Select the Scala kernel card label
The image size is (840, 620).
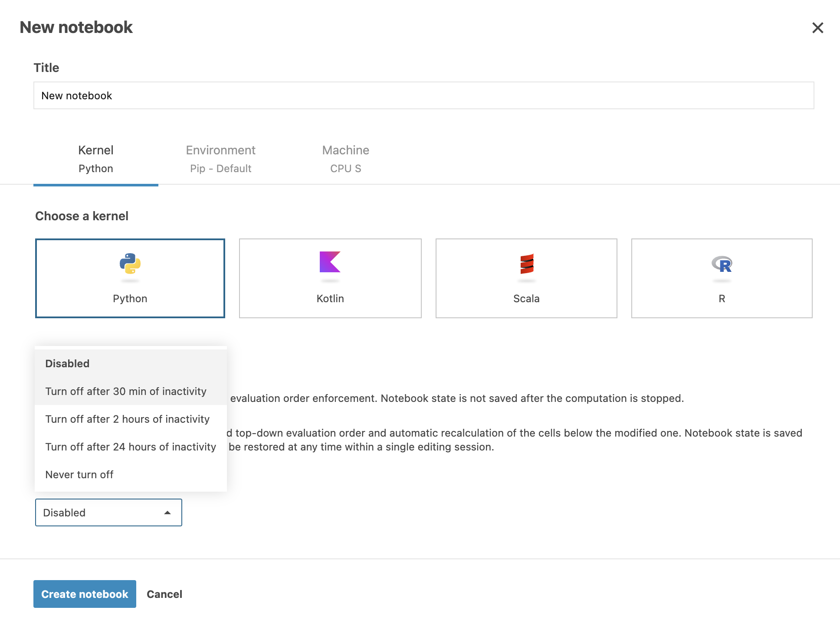click(526, 299)
